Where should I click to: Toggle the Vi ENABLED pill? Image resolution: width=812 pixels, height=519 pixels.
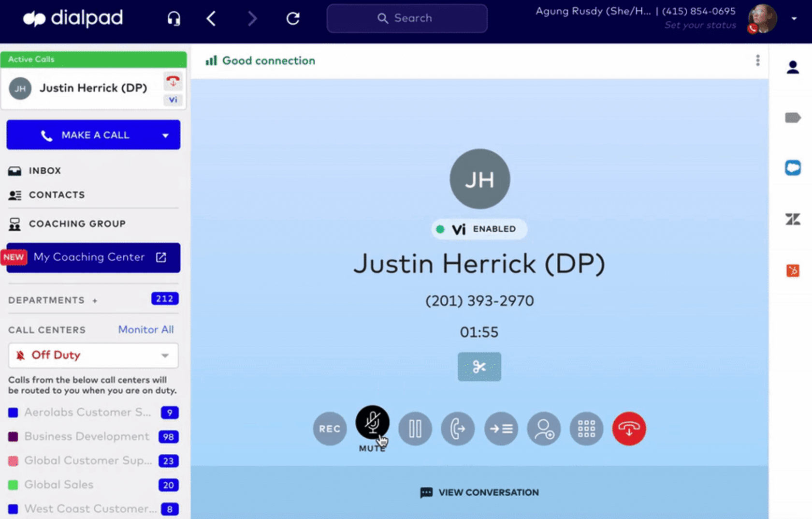479,229
